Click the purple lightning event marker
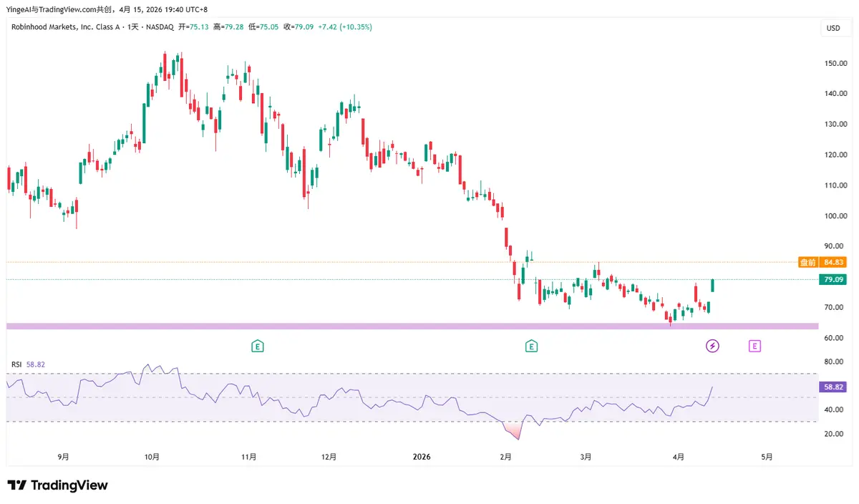Image resolution: width=859 pixels, height=504 pixels. (712, 346)
